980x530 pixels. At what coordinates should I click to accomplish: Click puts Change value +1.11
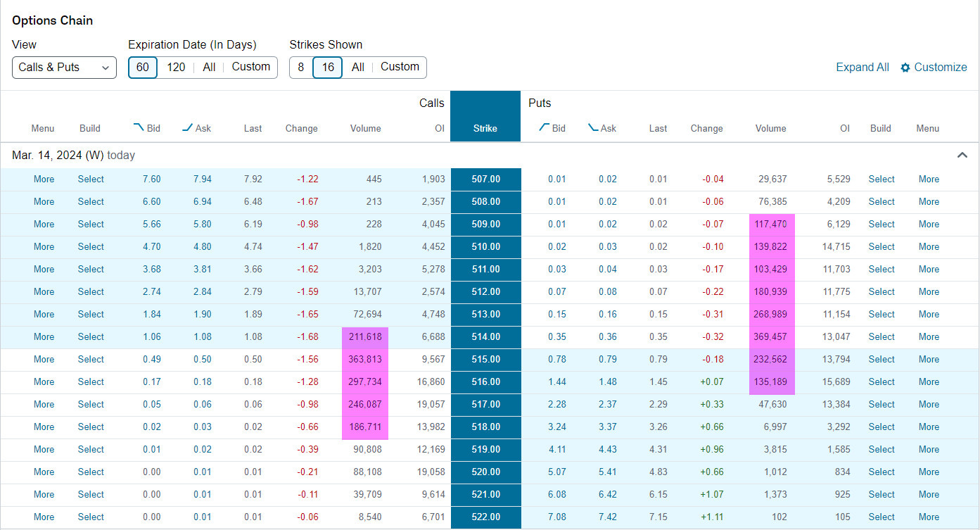coord(712,517)
